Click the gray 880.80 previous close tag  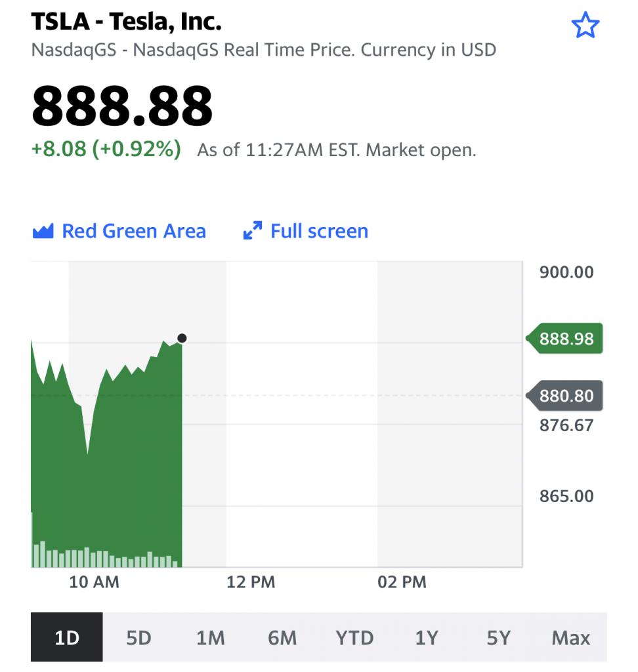pos(564,396)
